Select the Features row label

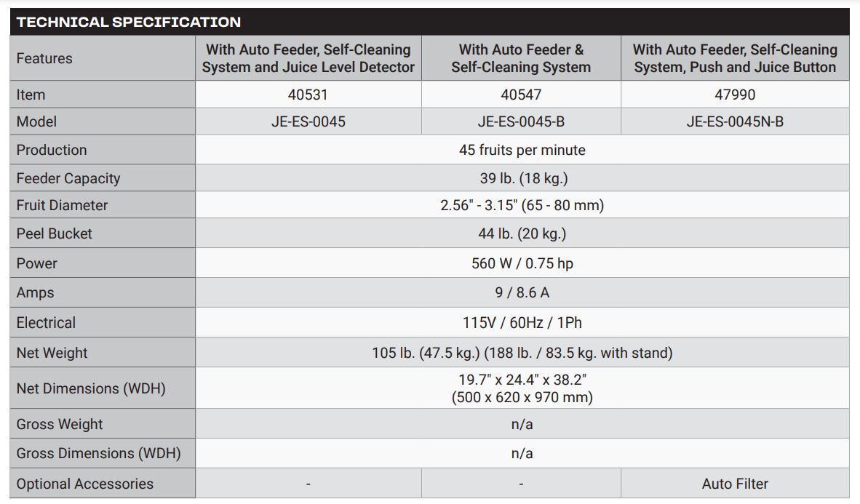[x=44, y=58]
